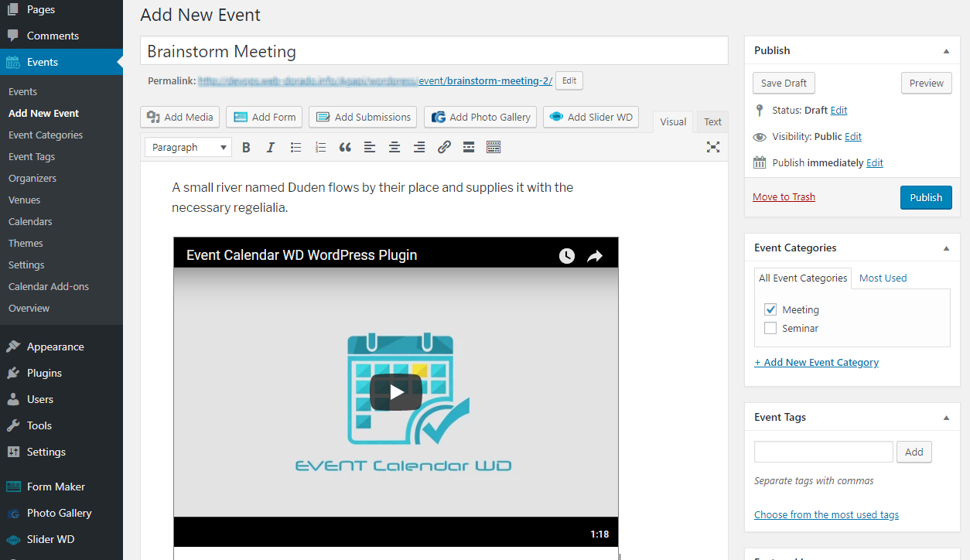Open the WordPress Settings menu
Image resolution: width=970 pixels, height=560 pixels.
tap(61, 452)
